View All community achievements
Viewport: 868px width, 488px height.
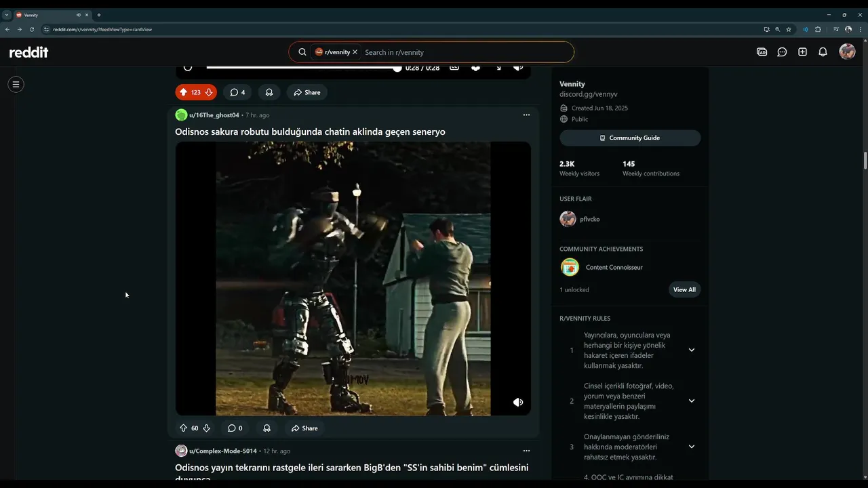point(684,289)
